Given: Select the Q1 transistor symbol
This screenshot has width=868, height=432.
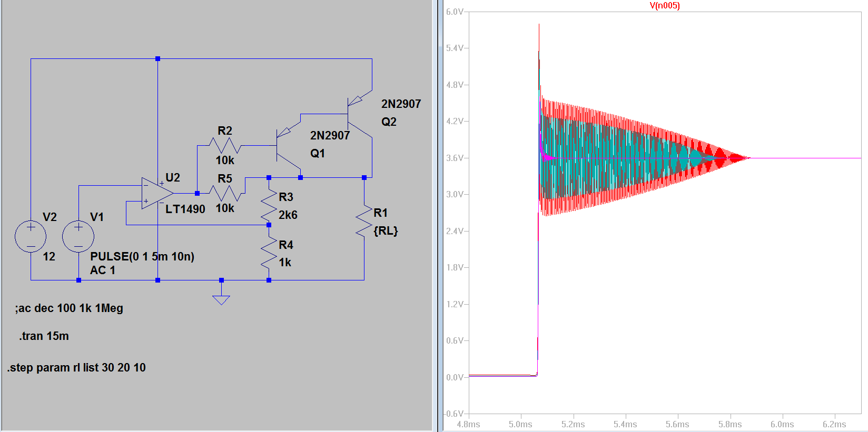Looking at the screenshot, I should [x=288, y=146].
